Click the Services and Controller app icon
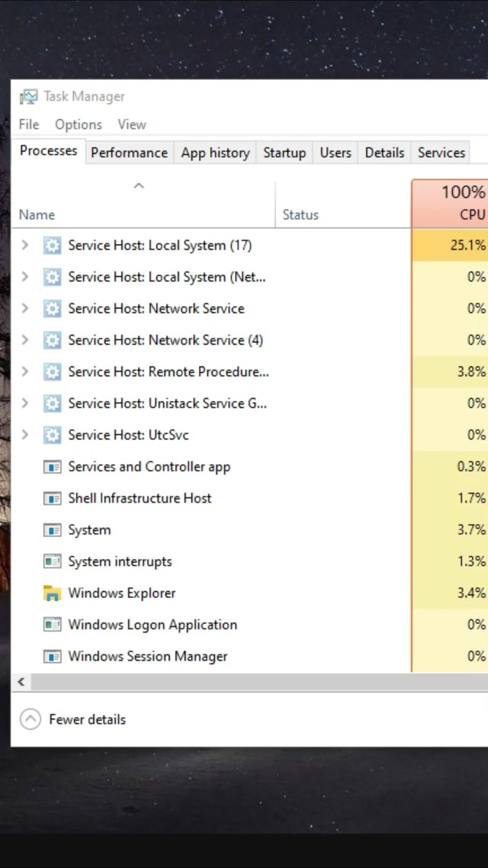 point(52,467)
